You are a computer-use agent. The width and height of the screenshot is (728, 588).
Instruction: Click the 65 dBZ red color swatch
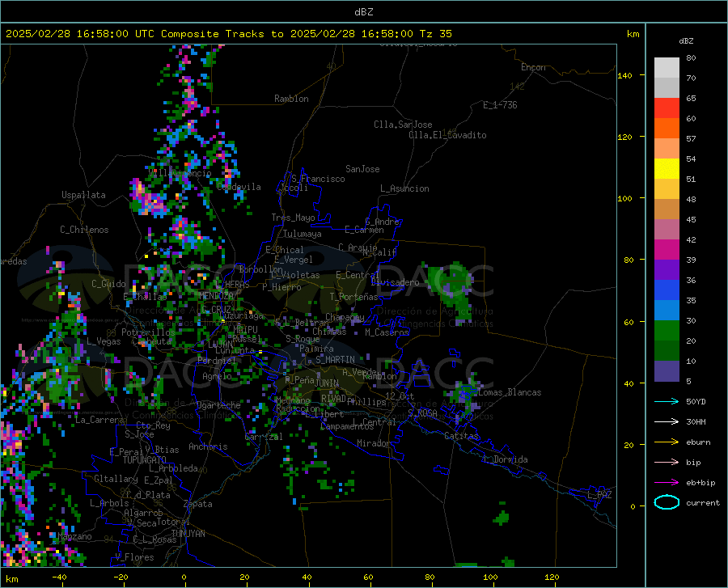coord(667,108)
